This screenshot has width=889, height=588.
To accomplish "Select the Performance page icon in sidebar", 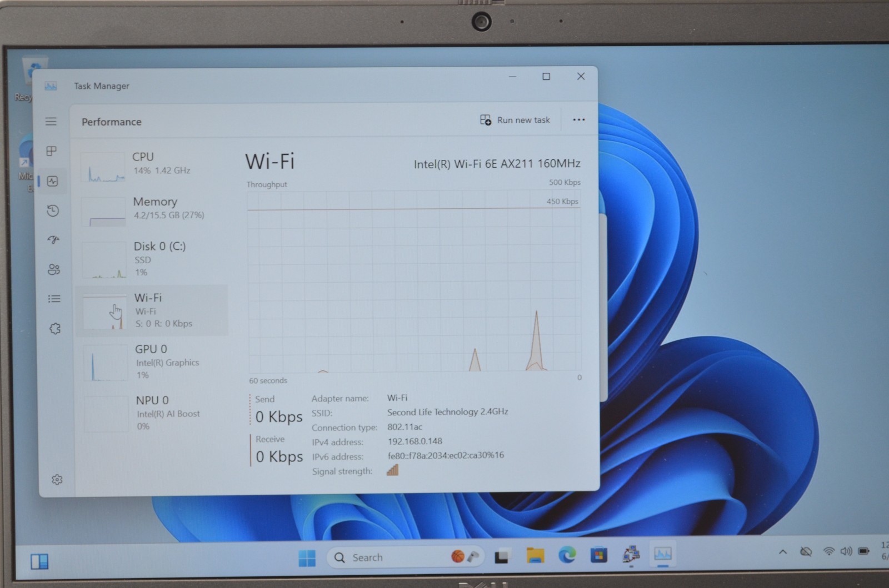I will 53,181.
